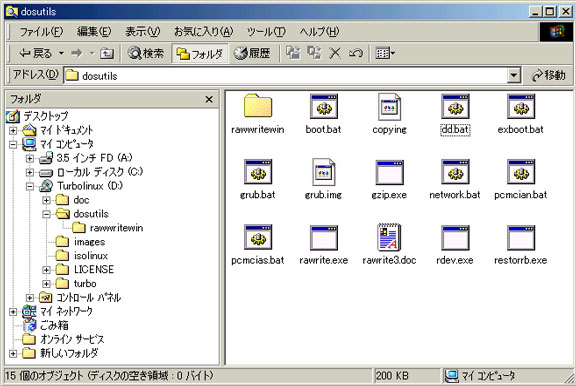Open the address bar dropdown arrow
Screen dimensions: 576x386
514,76
